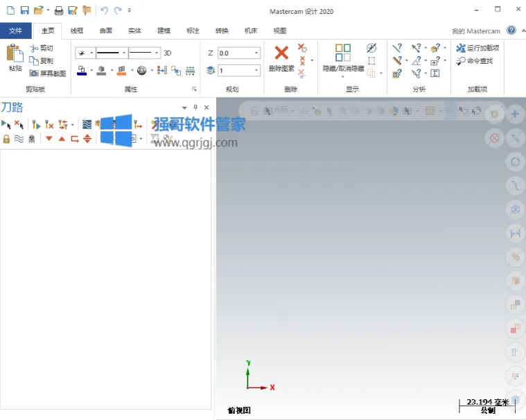Click the Paste (粘贴) icon
The image size is (526, 420).
pos(15,53)
